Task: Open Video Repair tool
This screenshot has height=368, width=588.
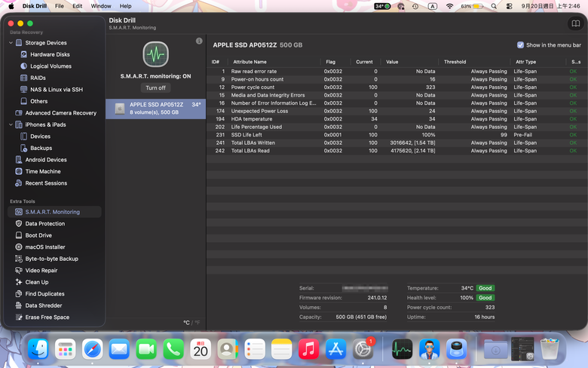Action: [x=41, y=271]
